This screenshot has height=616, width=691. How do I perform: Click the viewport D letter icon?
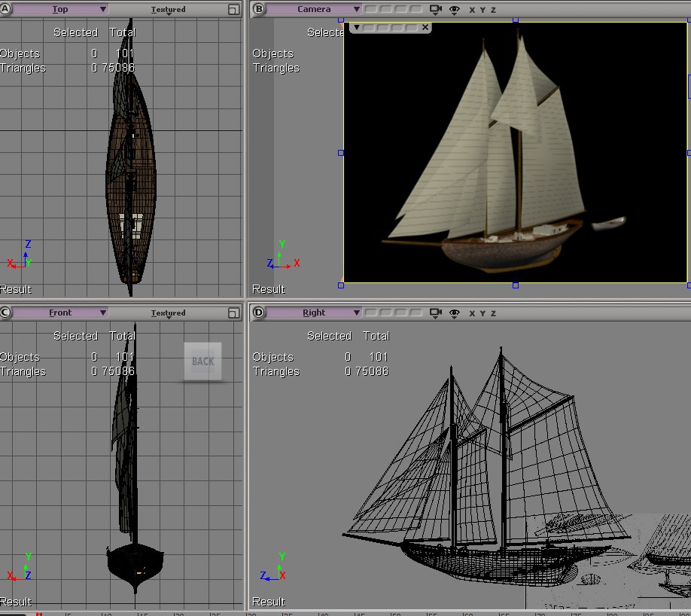259,313
